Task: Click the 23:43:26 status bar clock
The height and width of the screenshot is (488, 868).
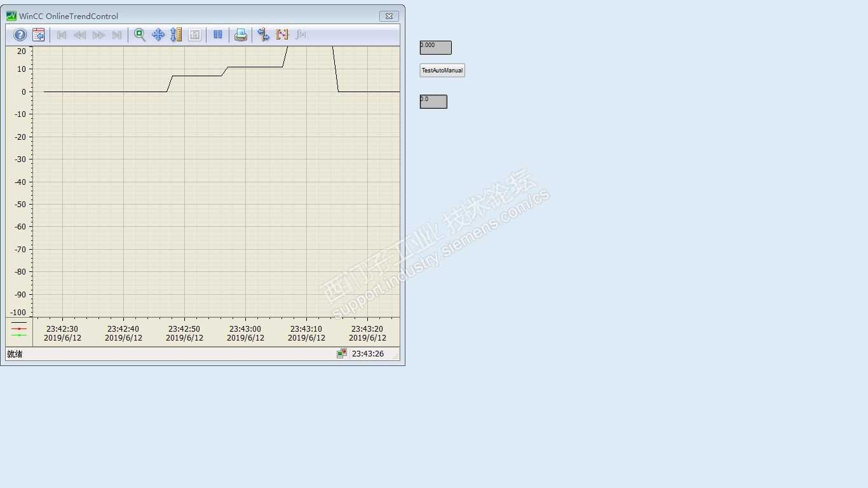Action: tap(368, 354)
